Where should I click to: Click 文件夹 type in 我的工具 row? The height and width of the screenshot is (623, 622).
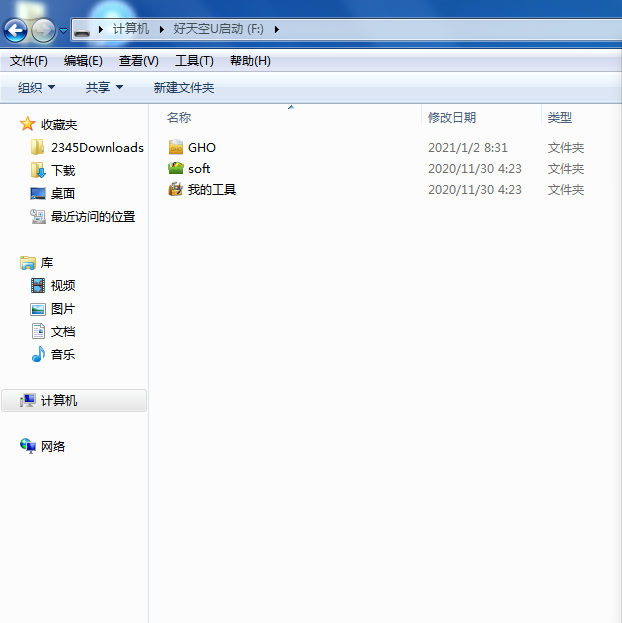[566, 190]
